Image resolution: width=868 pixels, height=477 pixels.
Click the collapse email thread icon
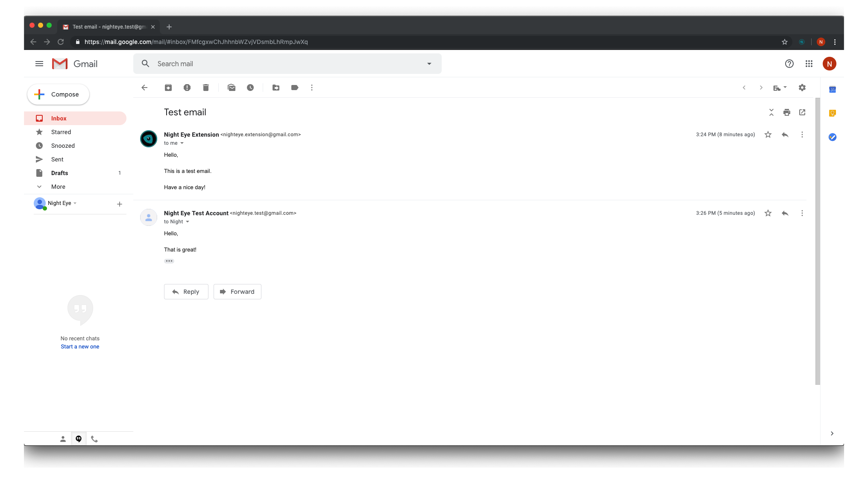click(x=771, y=113)
